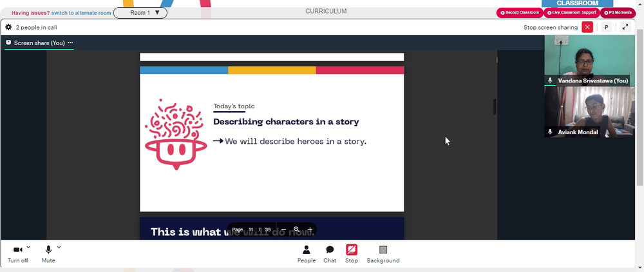644x272 pixels.
Task: Expand call to full screen
Action: coord(625,27)
